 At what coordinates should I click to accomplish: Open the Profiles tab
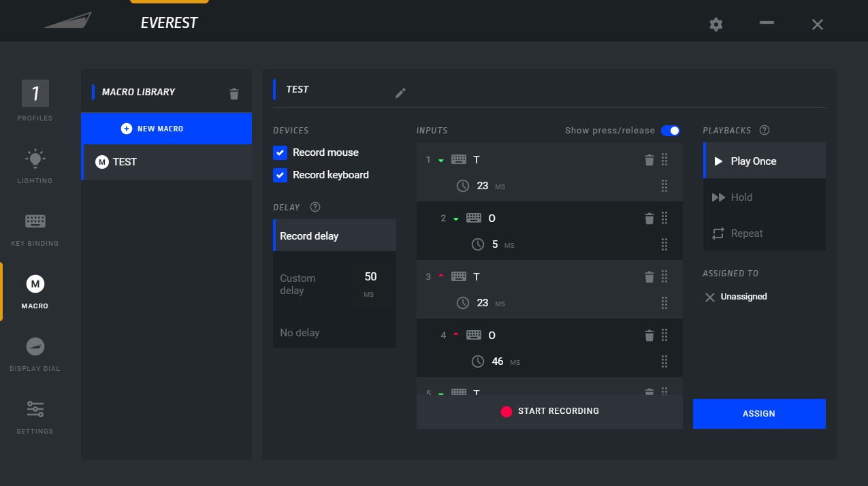point(35,100)
